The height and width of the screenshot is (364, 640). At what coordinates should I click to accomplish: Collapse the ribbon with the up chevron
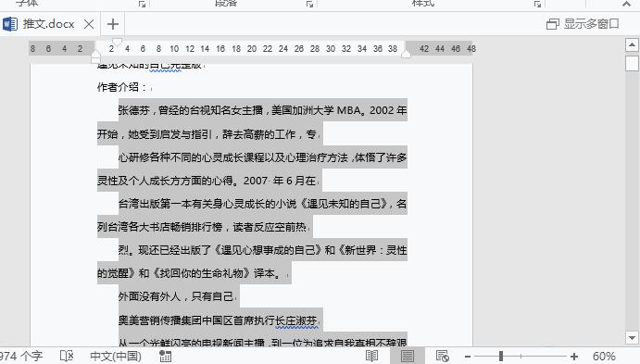click(x=626, y=4)
